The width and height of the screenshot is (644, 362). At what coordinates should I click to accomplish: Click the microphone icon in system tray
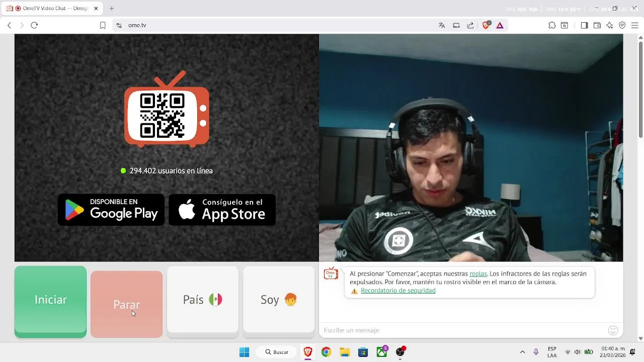point(536,352)
